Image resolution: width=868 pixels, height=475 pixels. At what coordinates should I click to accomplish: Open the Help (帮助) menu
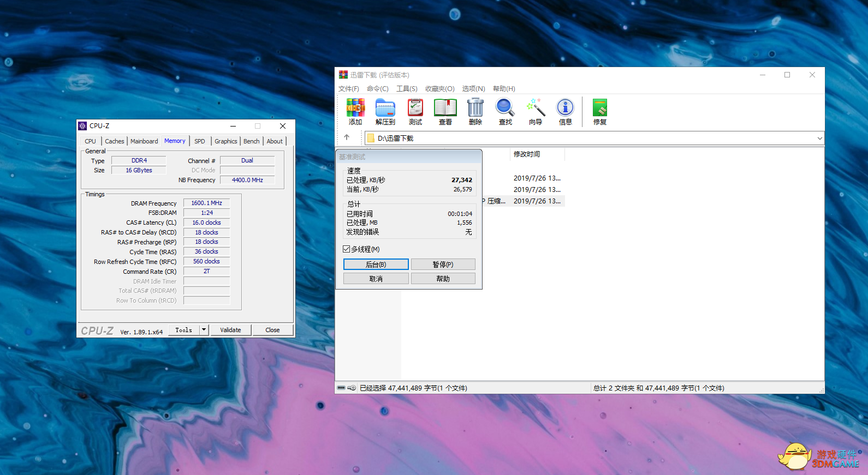point(504,89)
